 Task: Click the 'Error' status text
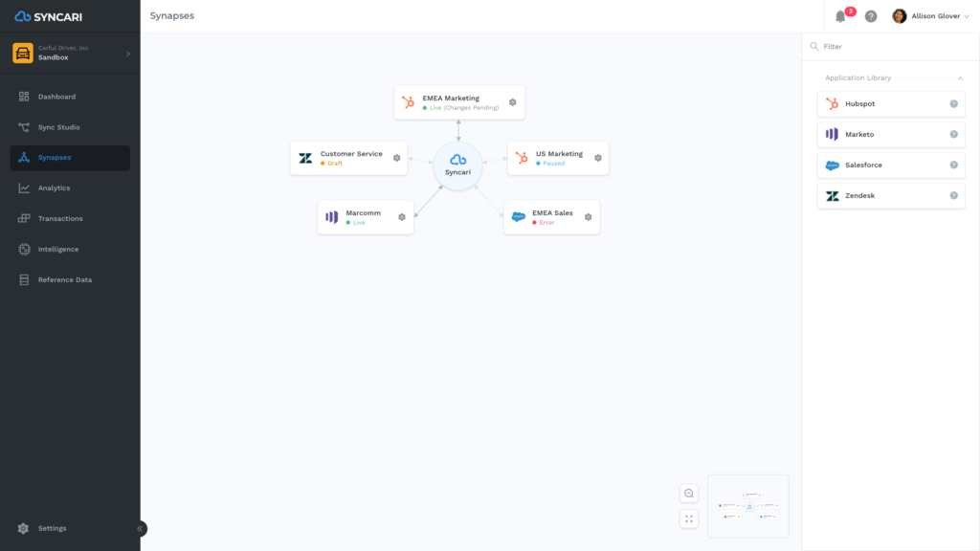pyautogui.click(x=546, y=223)
